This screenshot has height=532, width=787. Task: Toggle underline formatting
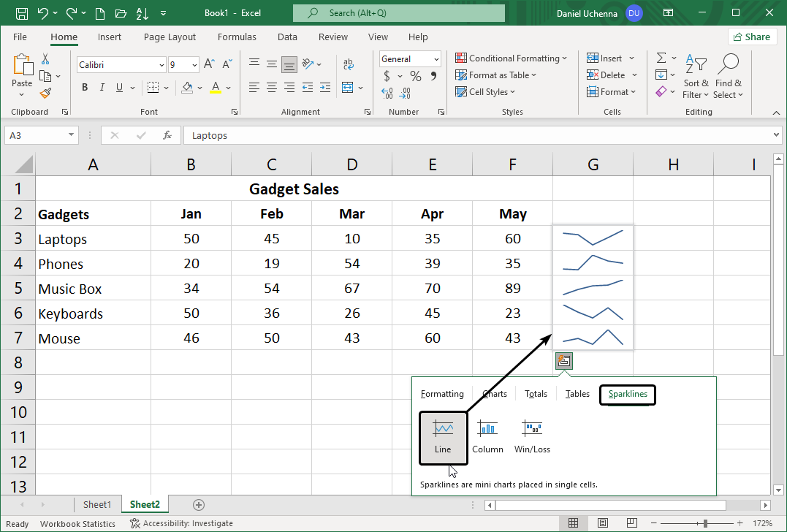pyautogui.click(x=118, y=87)
